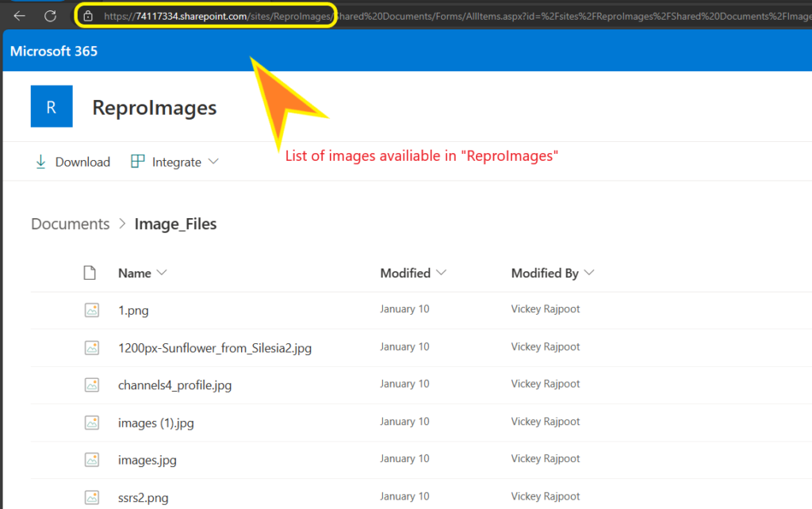Viewport: 812px width, 509px height.
Task: Open channels4_profile.jpg
Action: tap(175, 385)
